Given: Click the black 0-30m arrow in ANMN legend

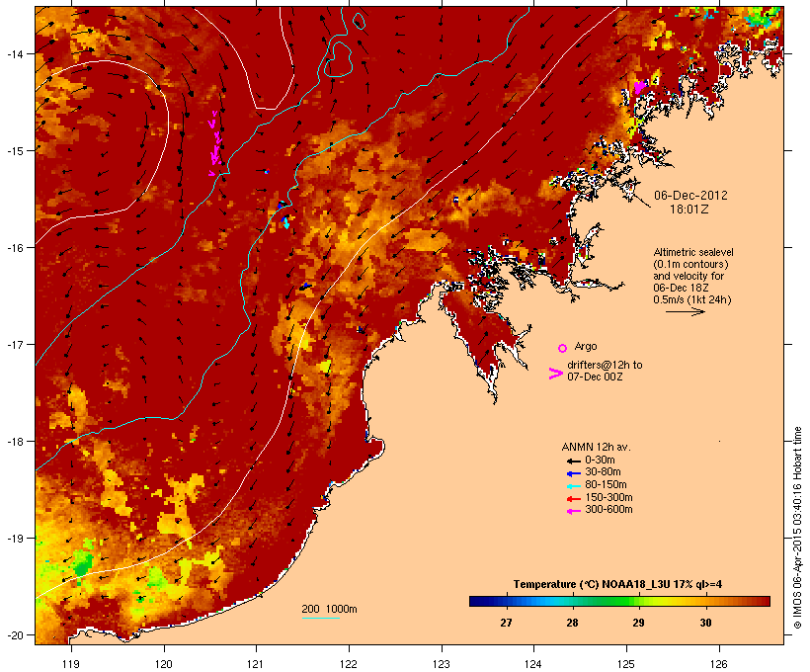Looking at the screenshot, I should [x=574, y=462].
